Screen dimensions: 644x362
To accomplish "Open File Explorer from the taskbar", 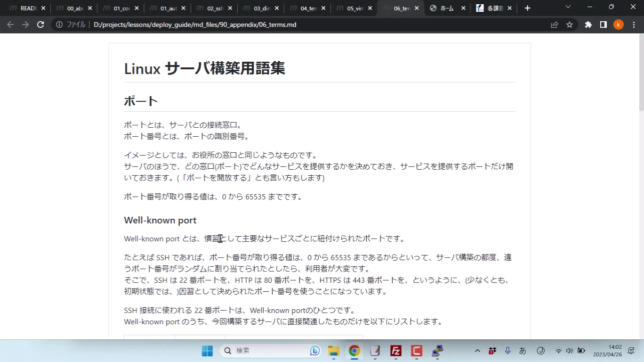I will click(x=334, y=351).
